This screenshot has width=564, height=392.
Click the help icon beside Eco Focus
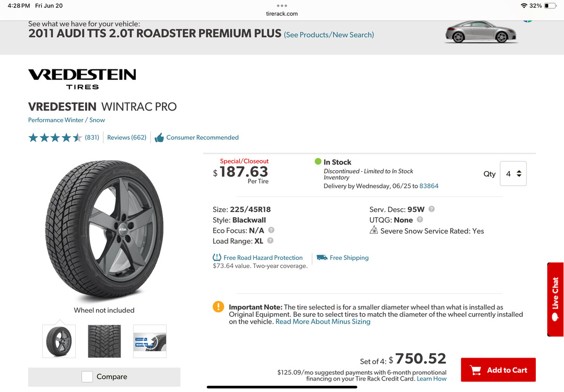tap(271, 230)
